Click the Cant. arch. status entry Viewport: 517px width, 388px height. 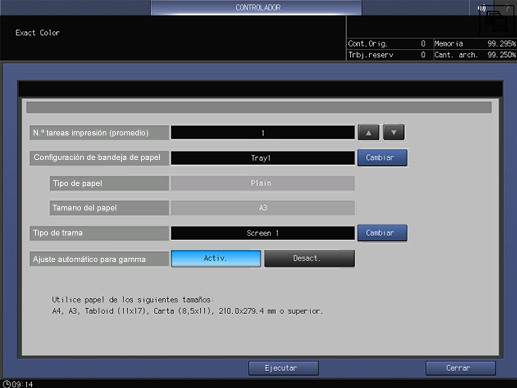point(475,55)
